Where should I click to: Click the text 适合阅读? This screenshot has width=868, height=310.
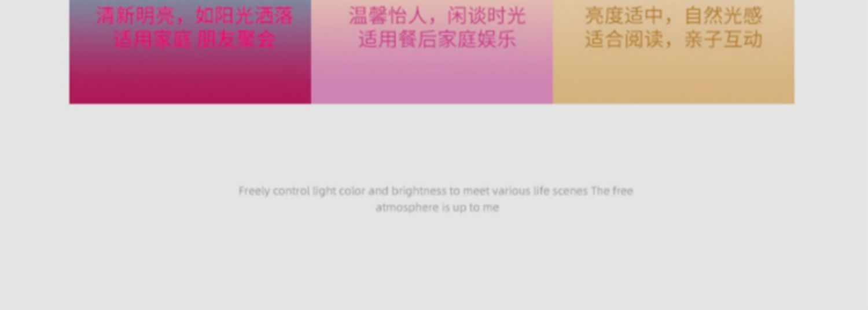[x=624, y=40]
